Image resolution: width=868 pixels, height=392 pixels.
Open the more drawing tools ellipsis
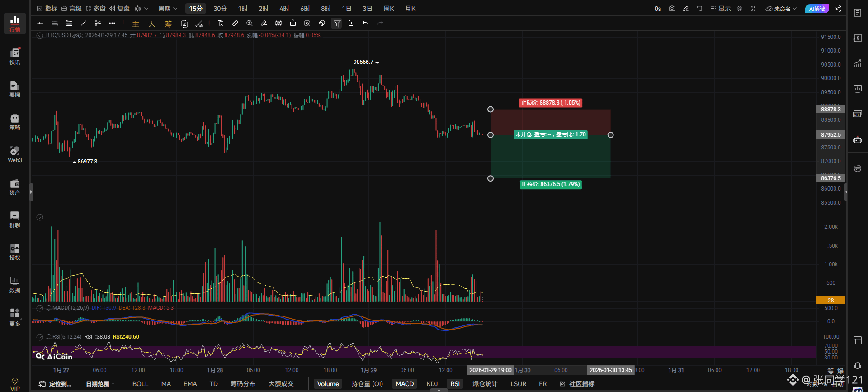112,23
